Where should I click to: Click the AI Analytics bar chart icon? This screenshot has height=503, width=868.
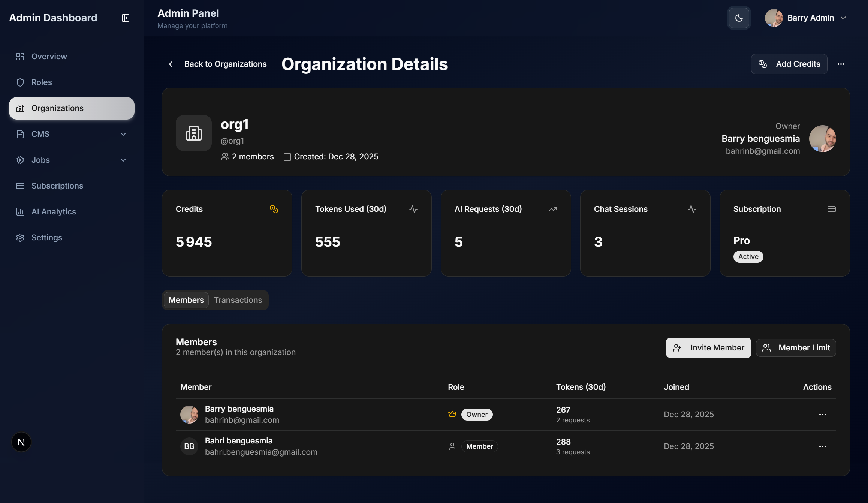pyautogui.click(x=20, y=212)
